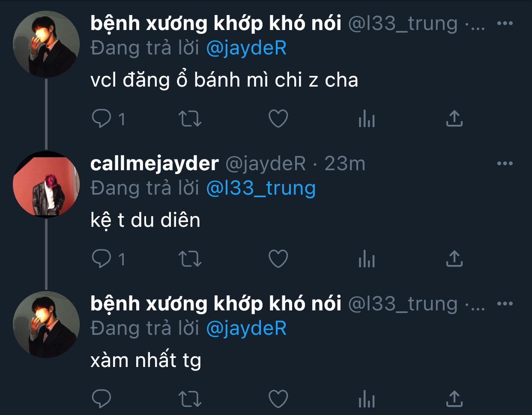This screenshot has height=415, width=532.
Task: Open more options on the first tweet
Action: point(505,23)
